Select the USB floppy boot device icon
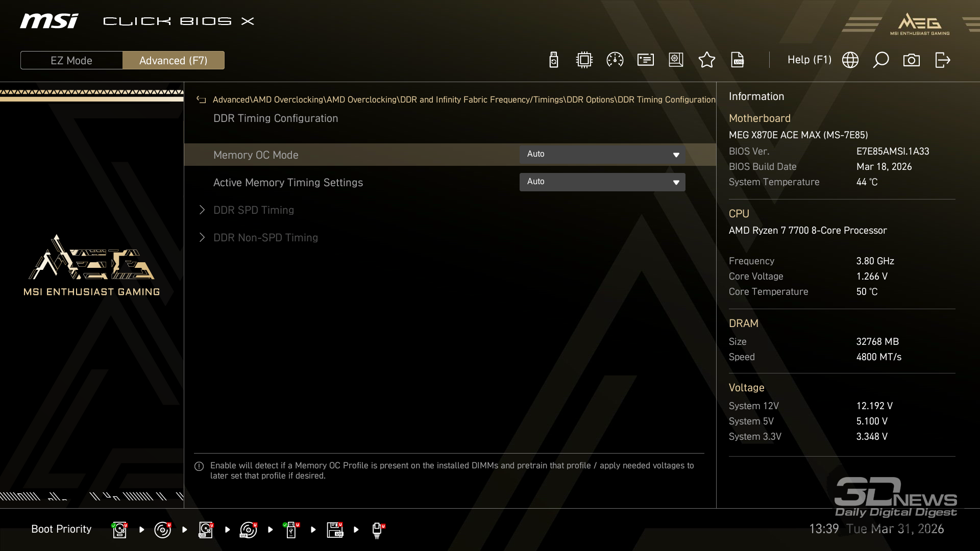This screenshot has width=980, height=551. pyautogui.click(x=335, y=530)
